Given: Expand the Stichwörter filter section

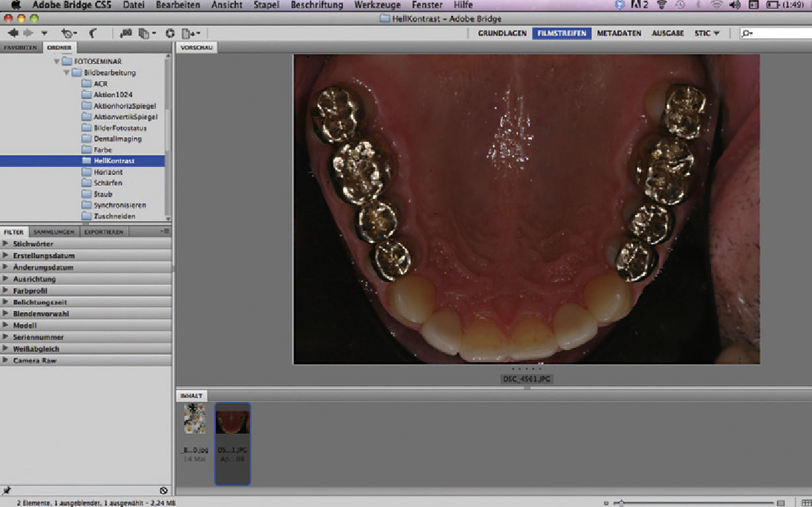Looking at the screenshot, I should pos(6,244).
